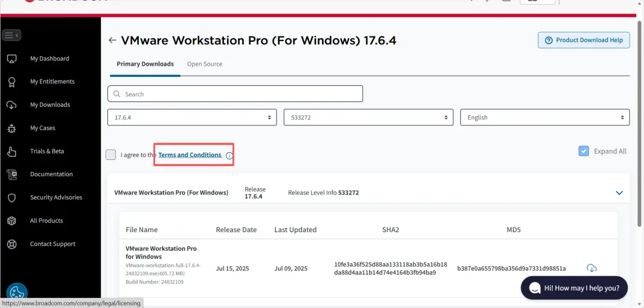Click into the Search input field
Image resolution: width=644 pixels, height=308 pixels.
[235, 94]
